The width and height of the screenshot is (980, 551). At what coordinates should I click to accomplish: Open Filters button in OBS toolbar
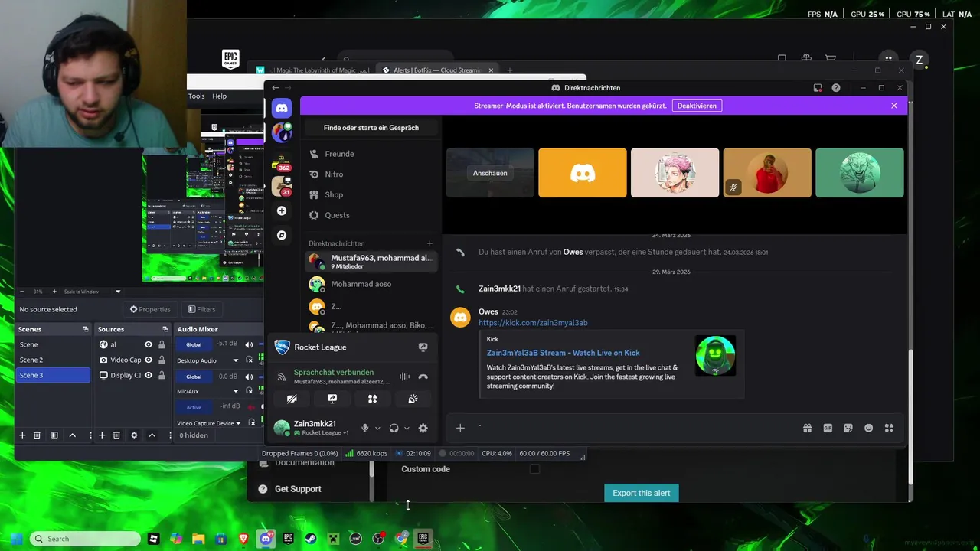(201, 309)
